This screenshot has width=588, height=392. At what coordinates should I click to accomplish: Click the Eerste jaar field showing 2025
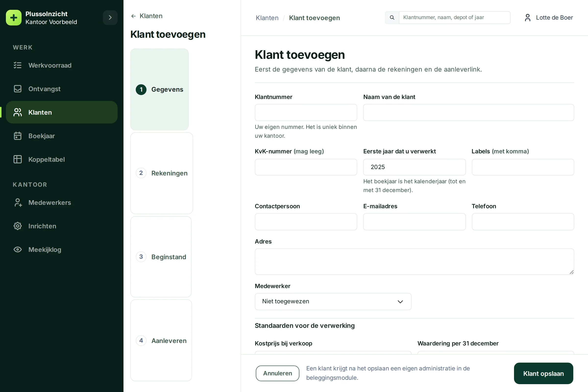(414, 167)
